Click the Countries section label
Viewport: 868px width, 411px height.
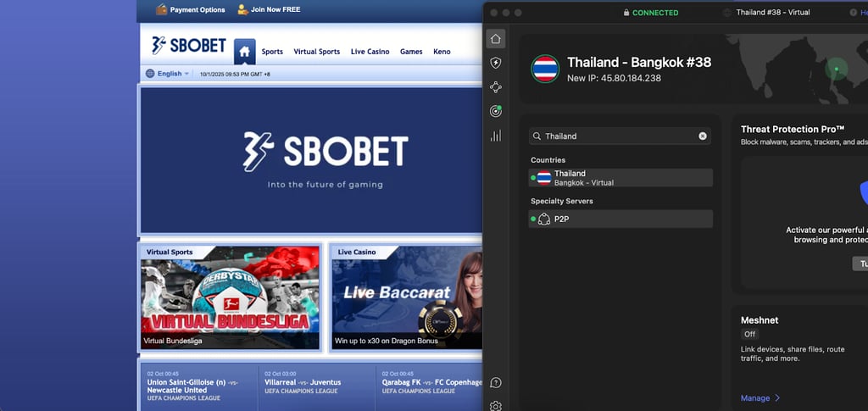(x=548, y=160)
